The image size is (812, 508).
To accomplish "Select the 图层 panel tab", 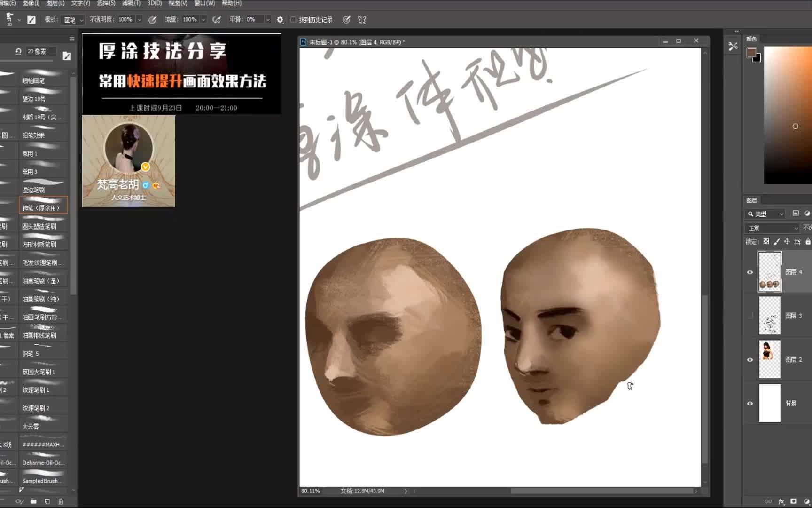I will point(751,200).
